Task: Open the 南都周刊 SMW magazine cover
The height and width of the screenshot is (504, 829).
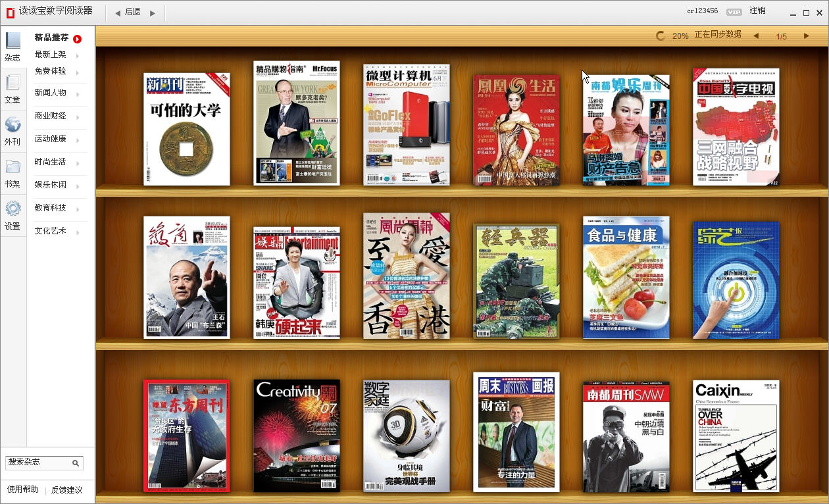Action: pos(626,437)
